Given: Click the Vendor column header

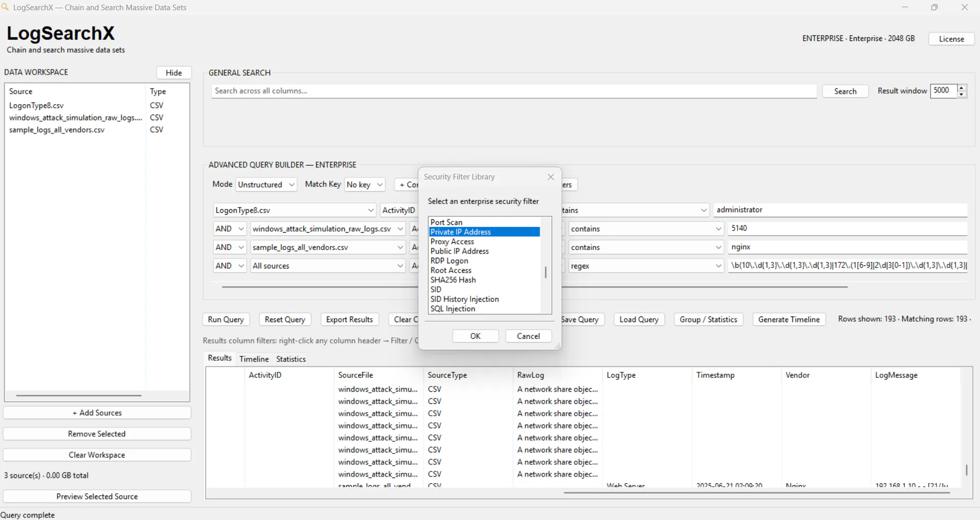Looking at the screenshot, I should coord(826,375).
